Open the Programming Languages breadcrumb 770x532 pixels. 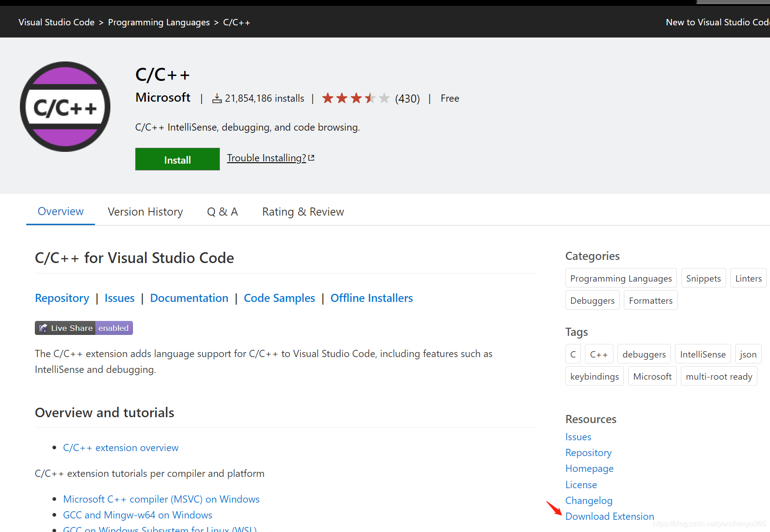point(159,22)
